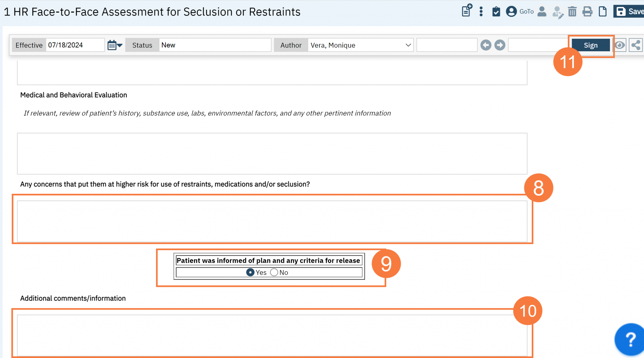Screen dimensions: 644x358
Task: Open the Author dropdown showing Vera, Monique
Action: pyautogui.click(x=360, y=45)
